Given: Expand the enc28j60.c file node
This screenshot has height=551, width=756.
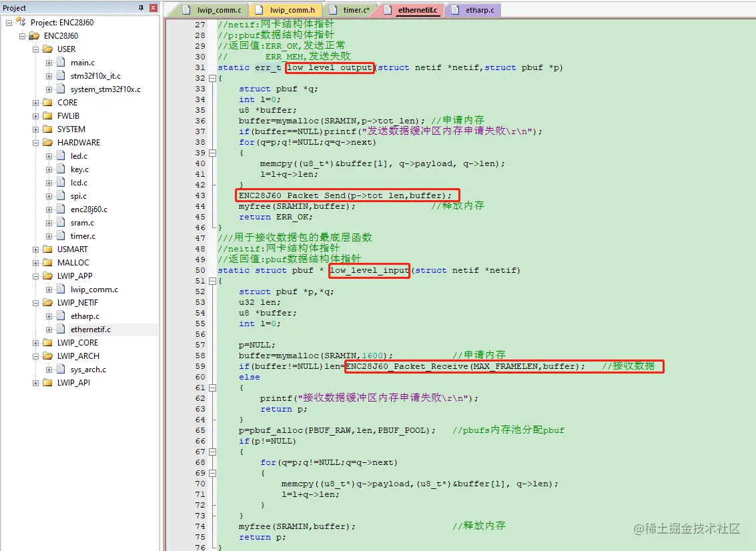Looking at the screenshot, I should click(x=49, y=209).
